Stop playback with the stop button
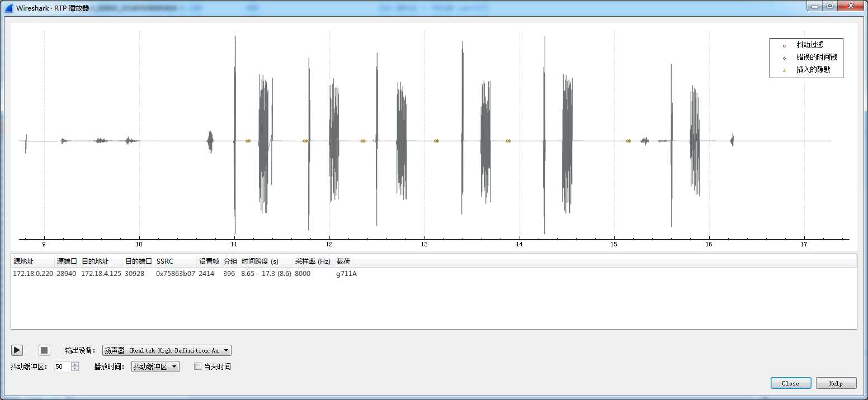 (44, 350)
